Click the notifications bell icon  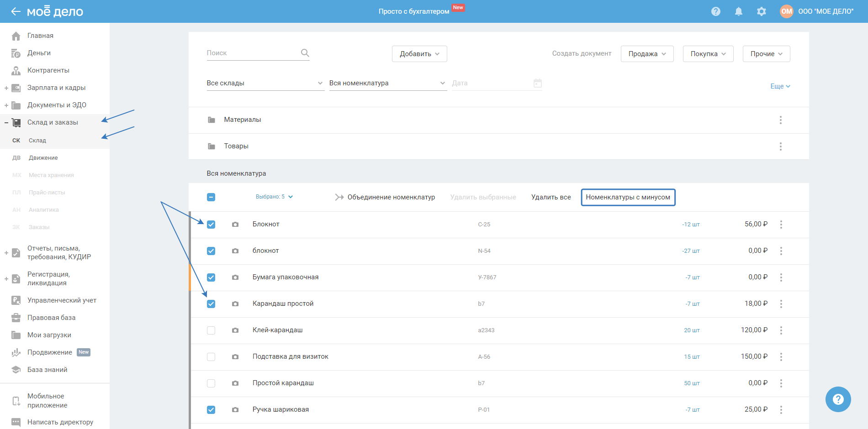pos(738,11)
